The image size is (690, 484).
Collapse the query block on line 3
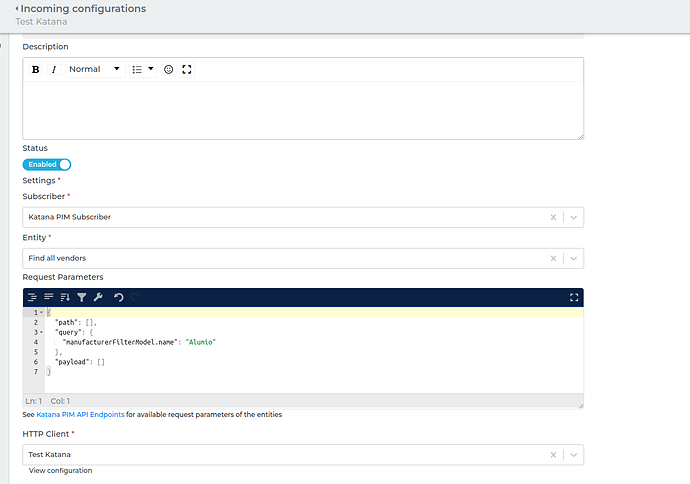pos(41,332)
